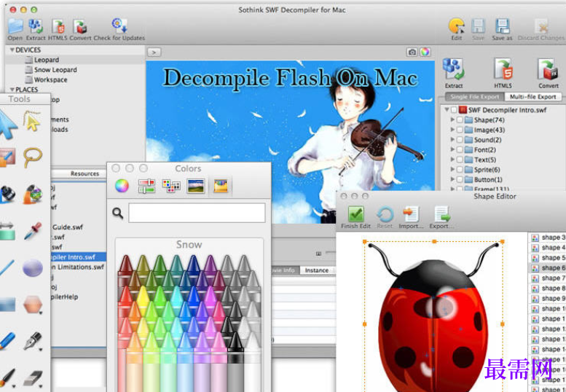Click the large Extract icon in the export panel
The image size is (566, 392).
pos(453,69)
